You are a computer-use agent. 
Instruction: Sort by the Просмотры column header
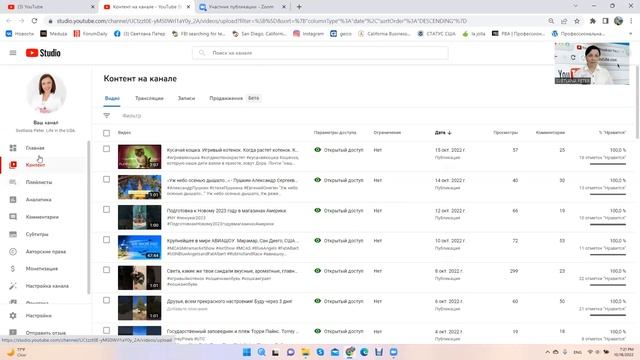[x=505, y=133]
